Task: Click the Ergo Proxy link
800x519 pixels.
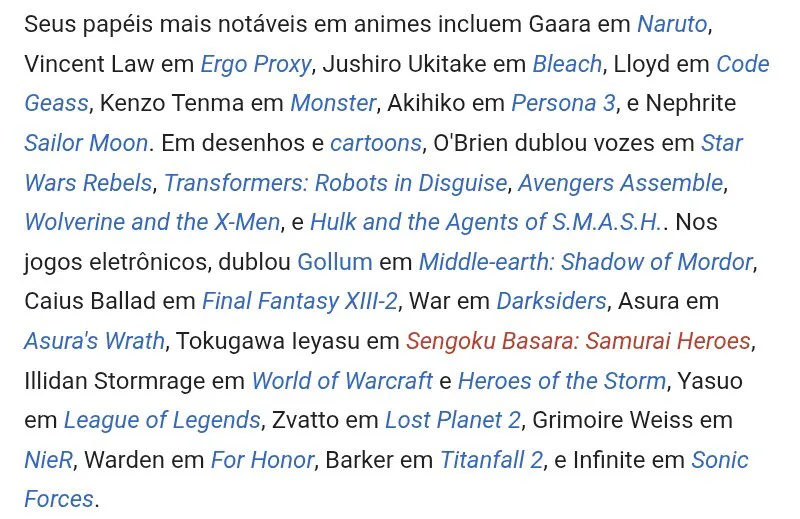Action: [x=256, y=64]
